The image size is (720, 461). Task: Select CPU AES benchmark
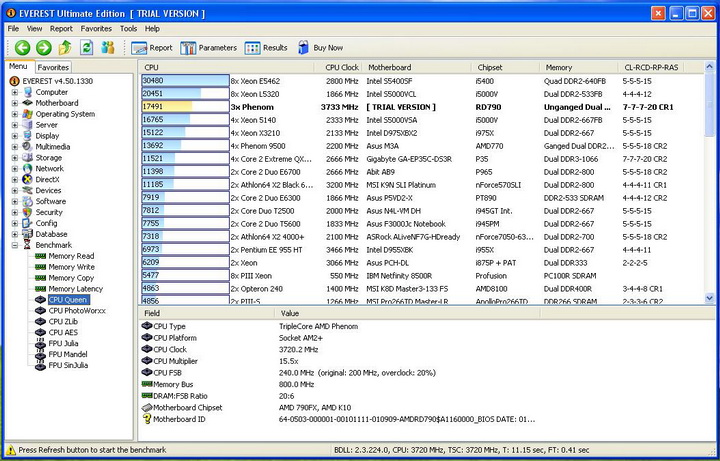(x=63, y=332)
